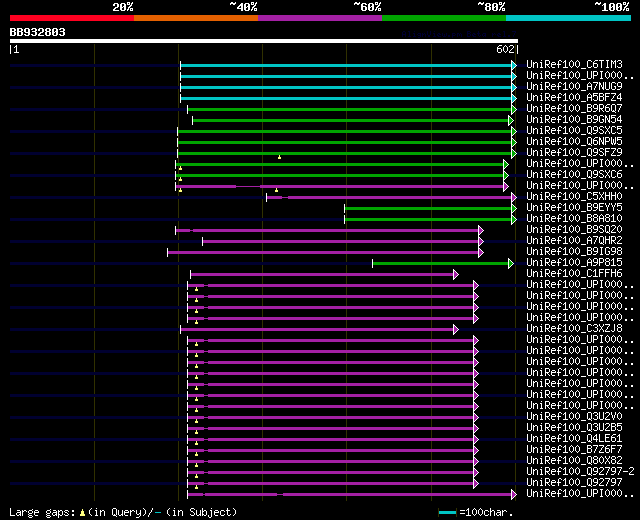Select the UniRef100_Q92797-2 label
The height and width of the screenshot is (520, 640).
pos(580,472)
